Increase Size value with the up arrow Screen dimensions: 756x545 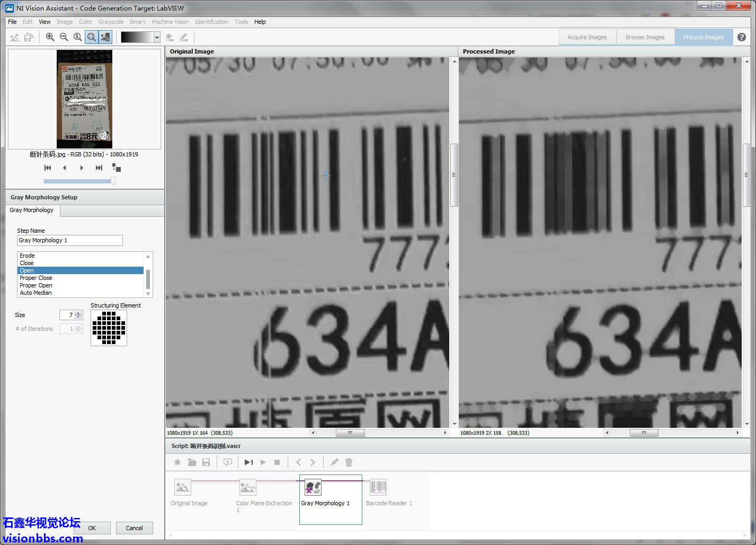pos(78,313)
